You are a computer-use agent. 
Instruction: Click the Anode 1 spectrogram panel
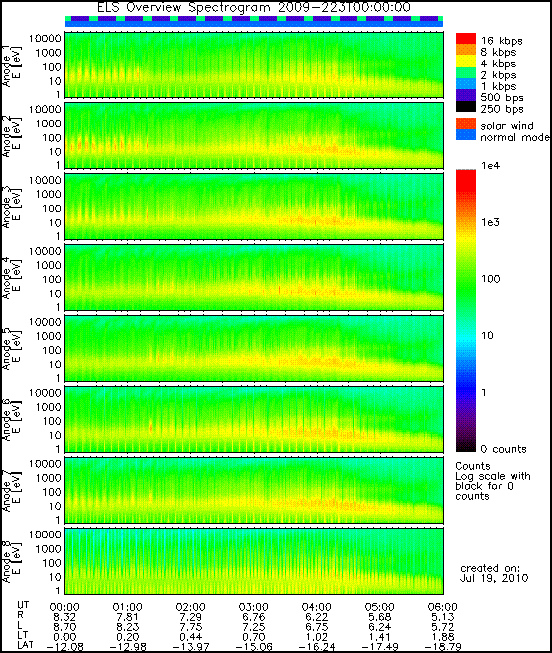coord(254,65)
